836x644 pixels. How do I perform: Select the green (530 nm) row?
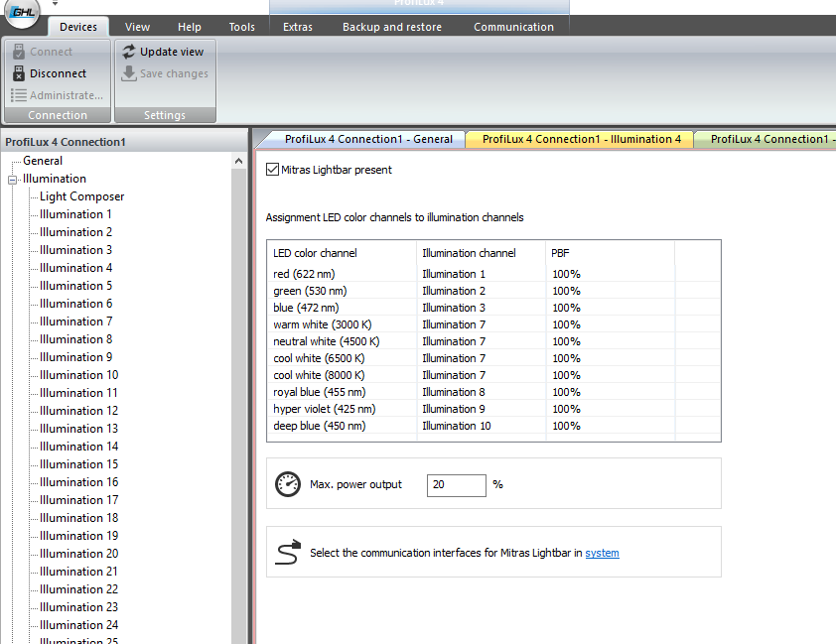(493, 291)
